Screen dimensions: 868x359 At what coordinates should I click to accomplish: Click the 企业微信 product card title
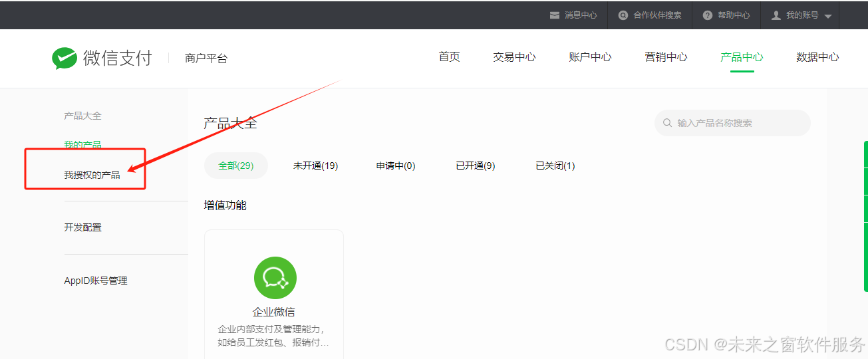point(273,312)
